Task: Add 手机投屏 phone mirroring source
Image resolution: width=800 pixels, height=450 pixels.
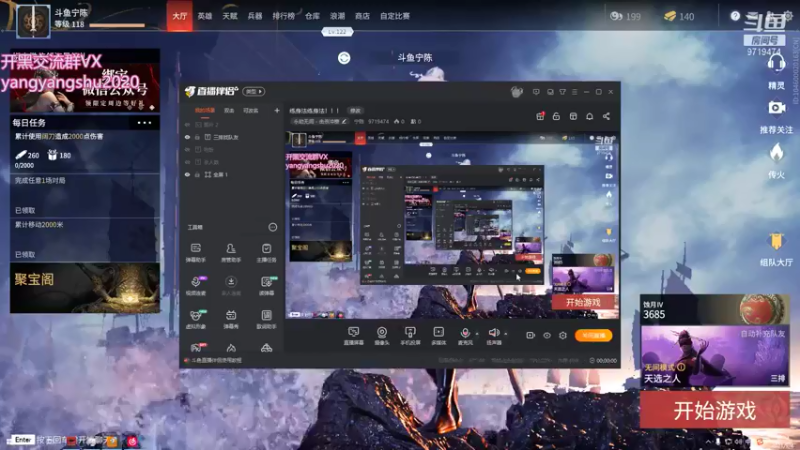Action: click(x=410, y=336)
